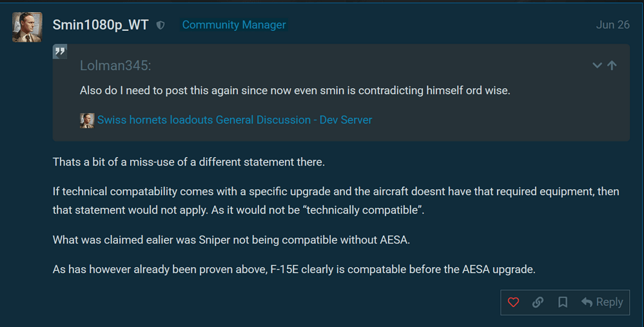Screen dimensions: 644x327
Task: Copy the post's share link icon
Action: click(538, 302)
